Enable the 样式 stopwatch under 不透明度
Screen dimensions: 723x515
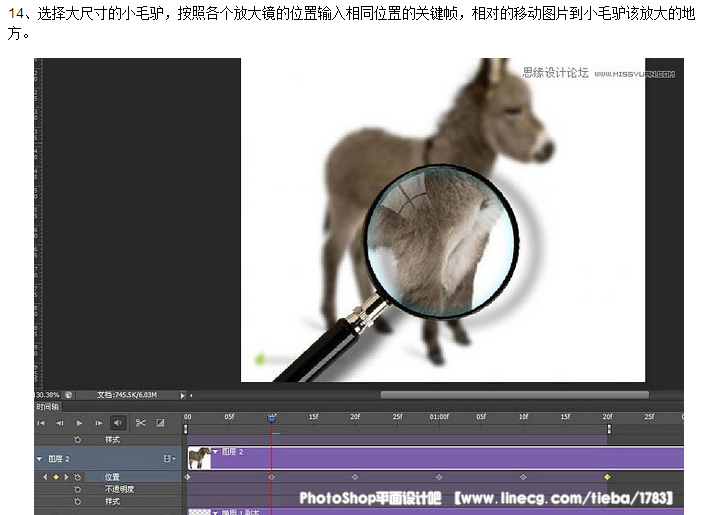(77, 502)
